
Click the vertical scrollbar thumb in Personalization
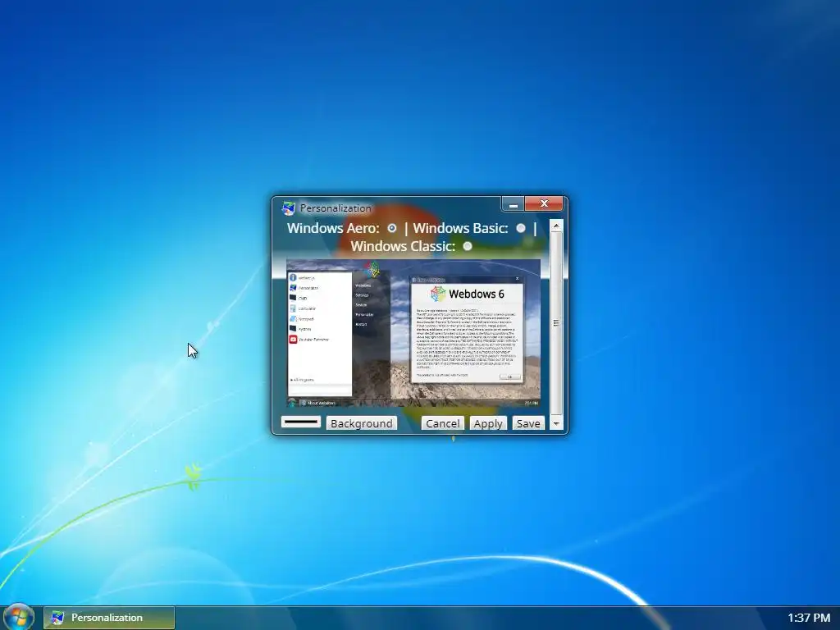click(x=556, y=323)
